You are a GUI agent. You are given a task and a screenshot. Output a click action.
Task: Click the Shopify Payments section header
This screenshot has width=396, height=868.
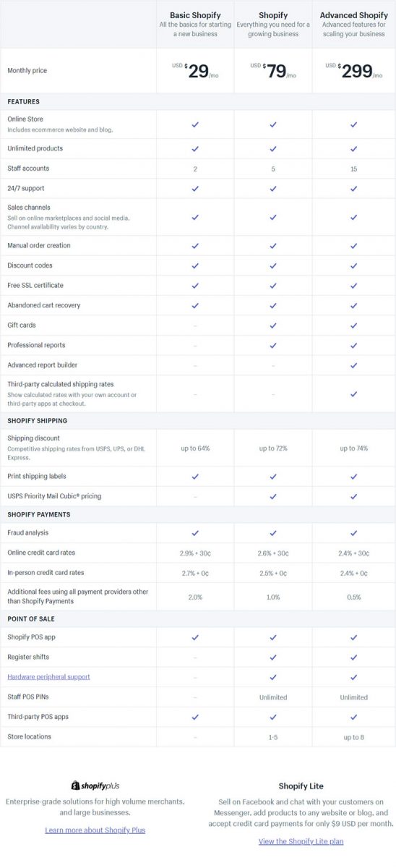click(x=38, y=514)
